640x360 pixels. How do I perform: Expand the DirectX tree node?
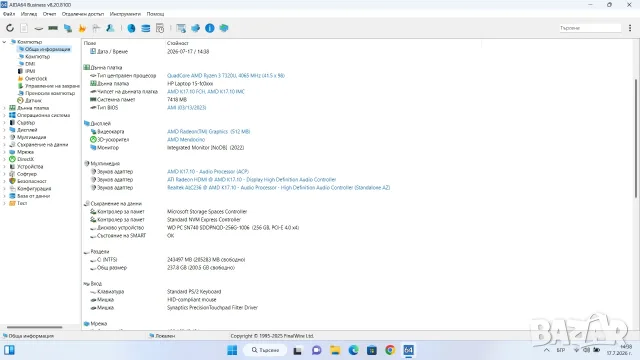4,159
